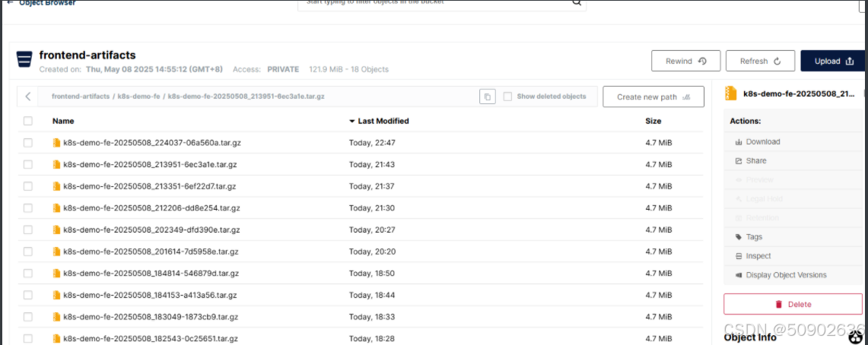
Task: Click file icon of k8s-demo-fe-20250508_183049-1873cb9.tar.gz
Action: [x=56, y=317]
